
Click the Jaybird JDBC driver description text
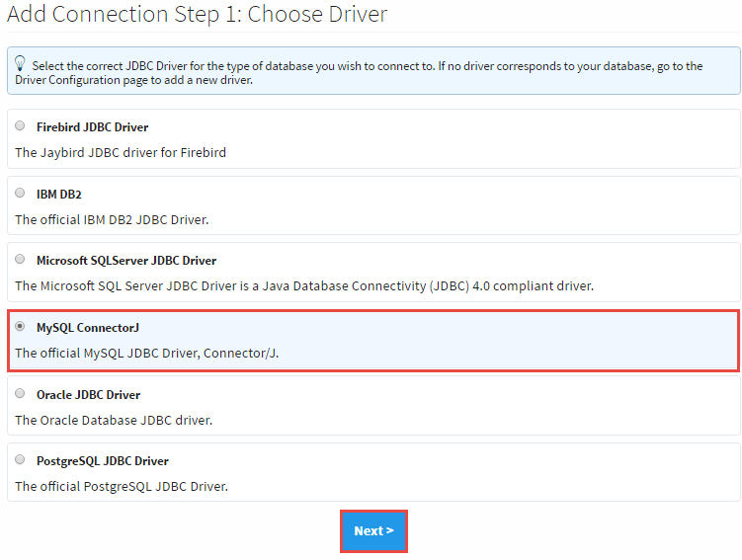coord(121,152)
